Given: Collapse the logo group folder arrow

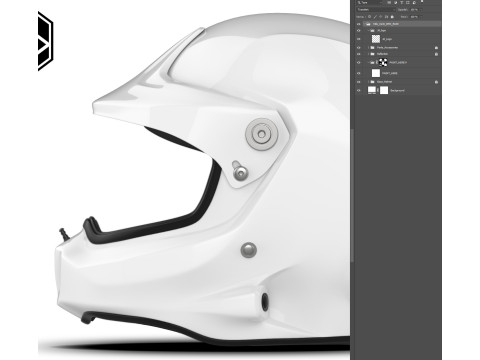Looking at the screenshot, I should click(369, 30).
